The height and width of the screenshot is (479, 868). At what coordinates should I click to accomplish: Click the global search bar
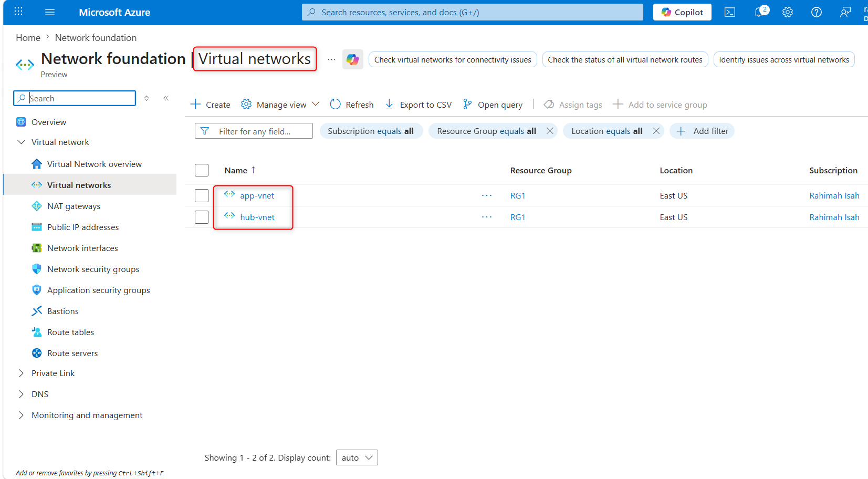click(472, 12)
